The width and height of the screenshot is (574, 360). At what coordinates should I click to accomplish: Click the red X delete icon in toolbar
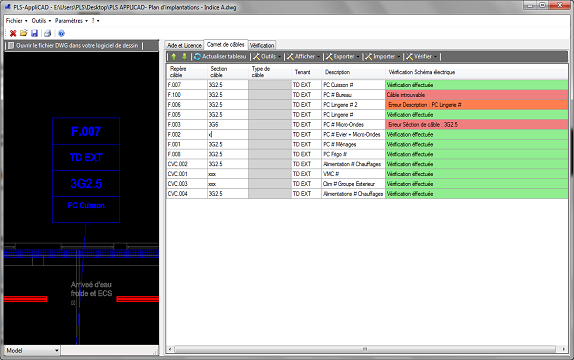[13, 33]
